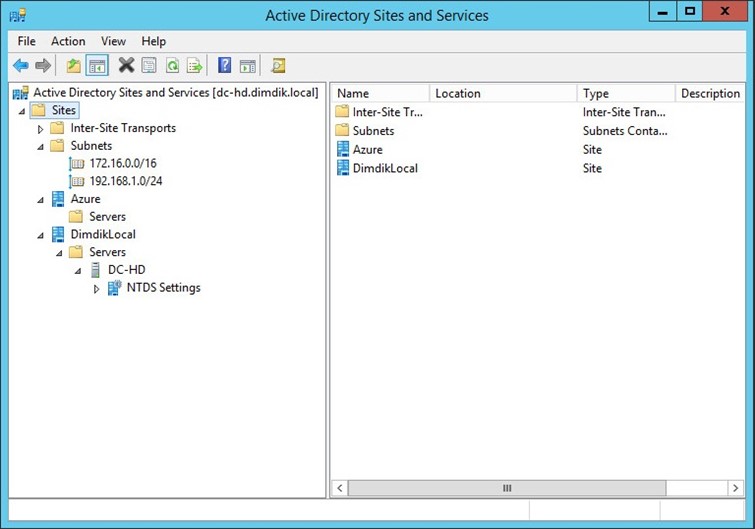Open Help question mark toolbar icon
The height and width of the screenshot is (529, 755).
click(224, 65)
